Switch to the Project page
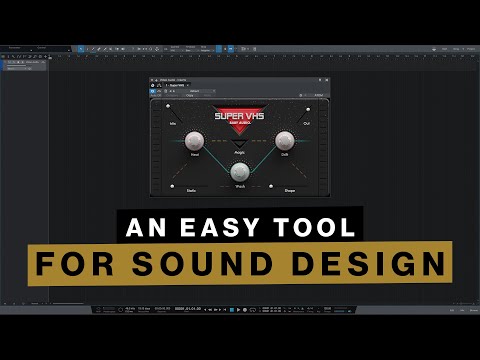Screen dimensions: 480x360 (x=471, y=49)
